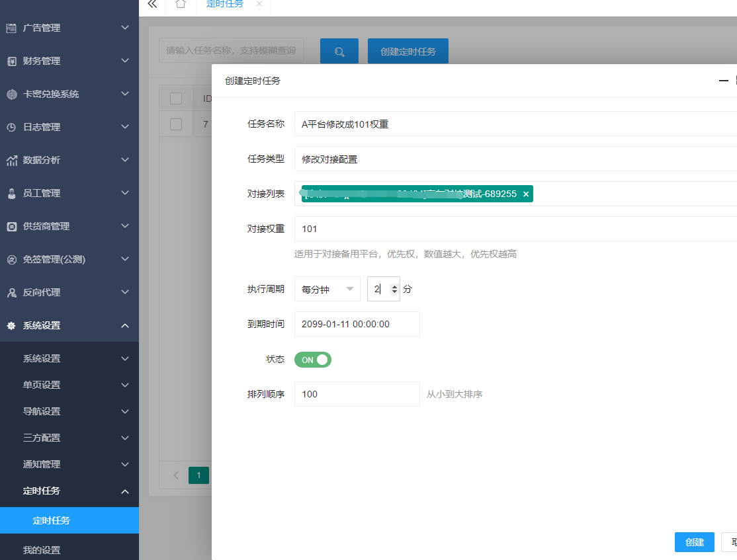Close the 定时任务 tab with its x
Screen dimensions: 737x560
tap(259, 4)
